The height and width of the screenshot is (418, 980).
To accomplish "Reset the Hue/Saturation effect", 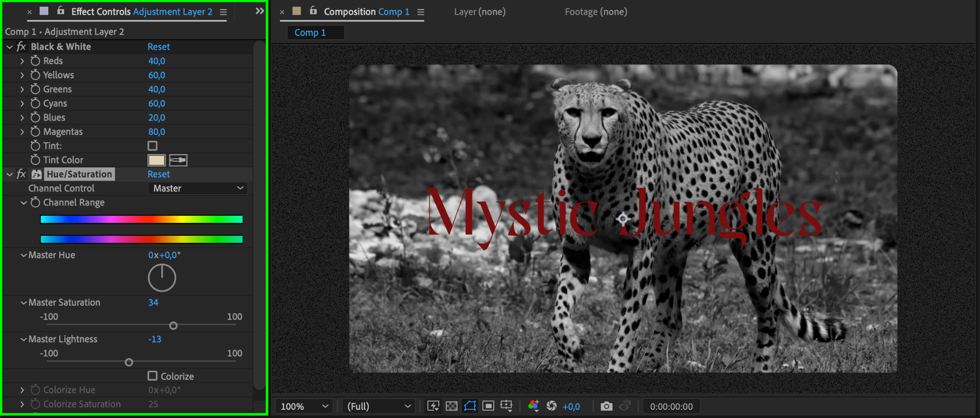I will (158, 175).
